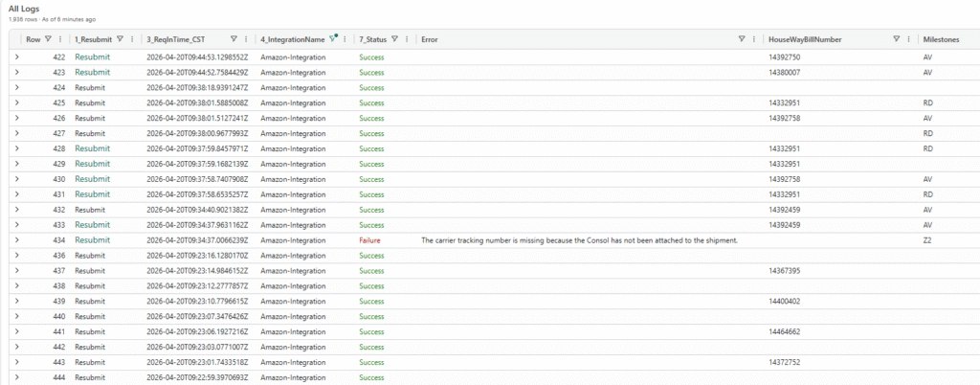This screenshot has height=385, width=980.
Task: Open the 3_ReqInTime_CST column filter
Action: point(234,39)
